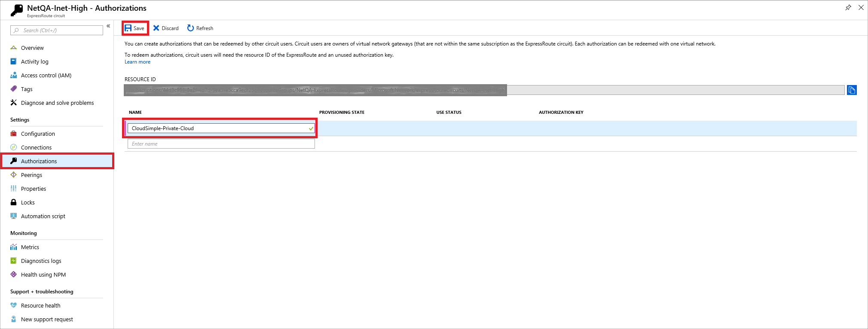Viewport: 868px width, 329px height.
Task: Discard the authorization changes
Action: 166,28
